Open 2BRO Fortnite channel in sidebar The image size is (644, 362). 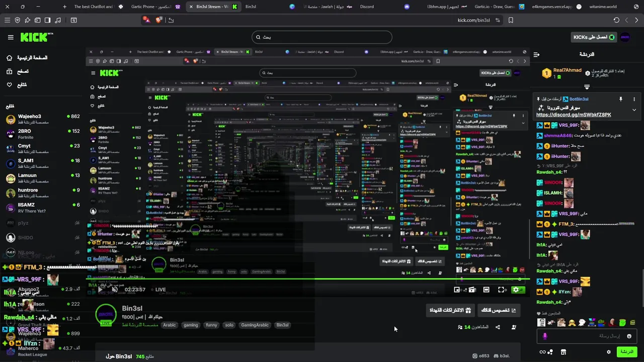tap(43, 134)
